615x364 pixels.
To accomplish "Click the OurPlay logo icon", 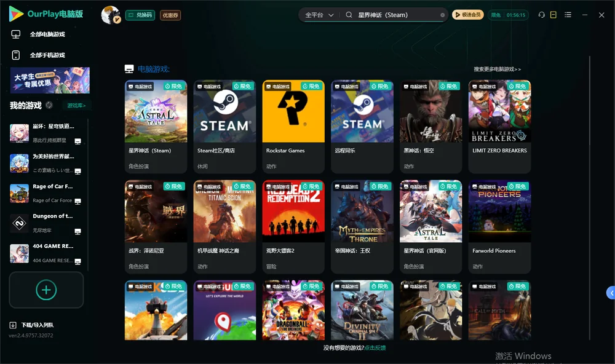I will click(x=16, y=14).
